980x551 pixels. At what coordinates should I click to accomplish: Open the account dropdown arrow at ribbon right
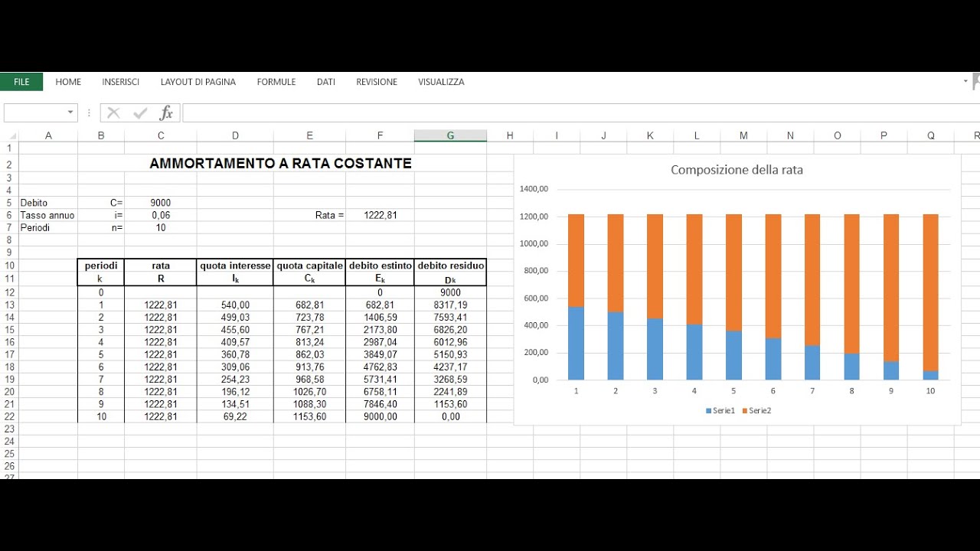(x=965, y=80)
